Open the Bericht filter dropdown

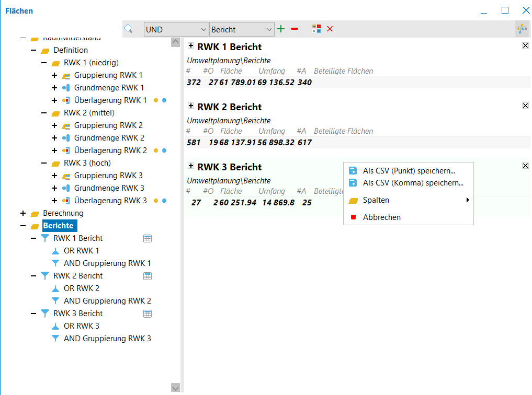[242, 30]
